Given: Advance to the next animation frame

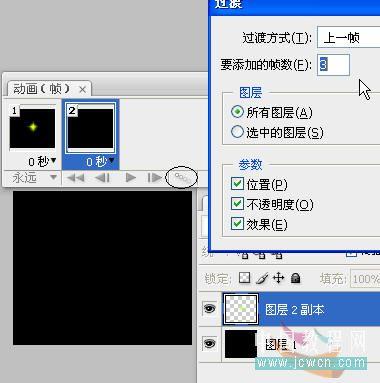Looking at the screenshot, I should pyautogui.click(x=154, y=178).
